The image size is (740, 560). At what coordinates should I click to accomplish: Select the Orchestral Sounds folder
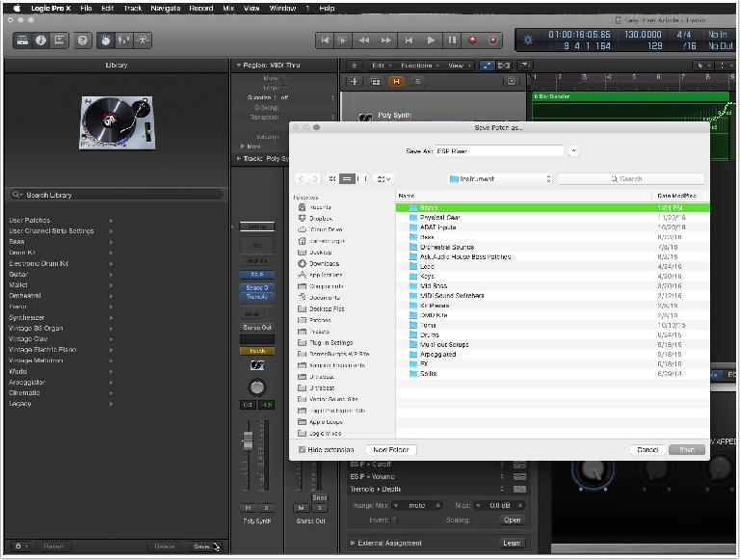552,247
